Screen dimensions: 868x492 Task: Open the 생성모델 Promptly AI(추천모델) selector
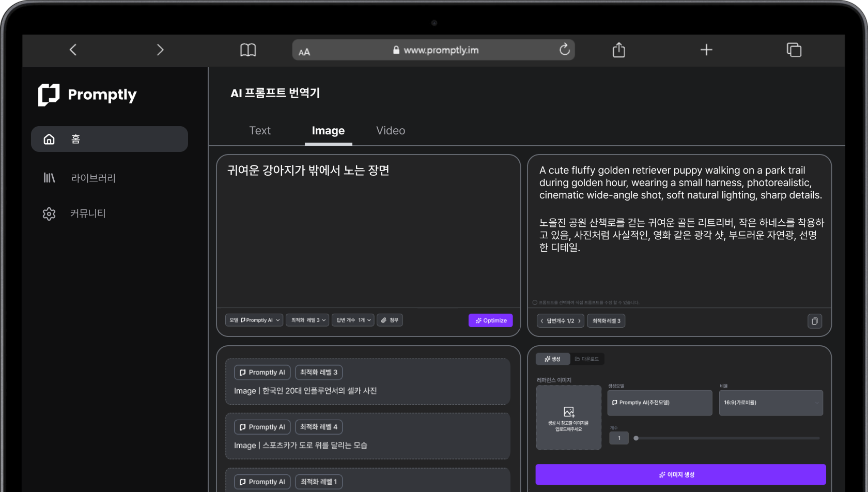660,403
